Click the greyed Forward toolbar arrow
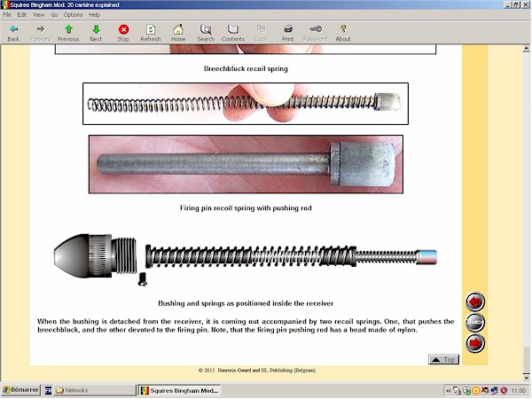The height and width of the screenshot is (399, 532). [41, 33]
